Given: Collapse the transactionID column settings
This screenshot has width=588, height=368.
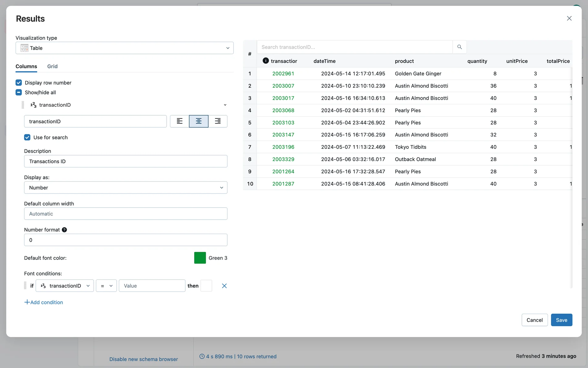Looking at the screenshot, I should coord(225,105).
